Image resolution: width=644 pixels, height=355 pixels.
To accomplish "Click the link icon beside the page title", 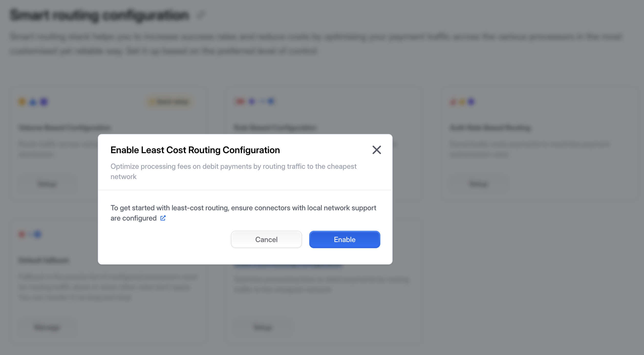I will point(201,15).
